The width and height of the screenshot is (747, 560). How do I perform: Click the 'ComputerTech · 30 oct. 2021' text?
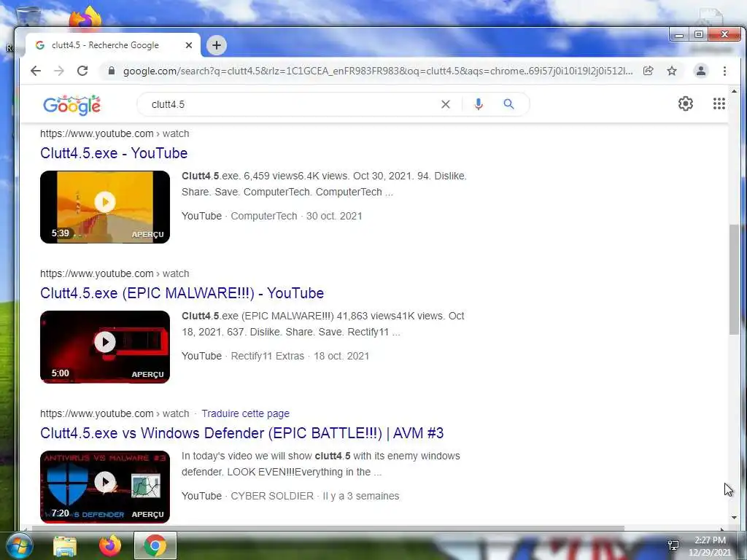[296, 216]
